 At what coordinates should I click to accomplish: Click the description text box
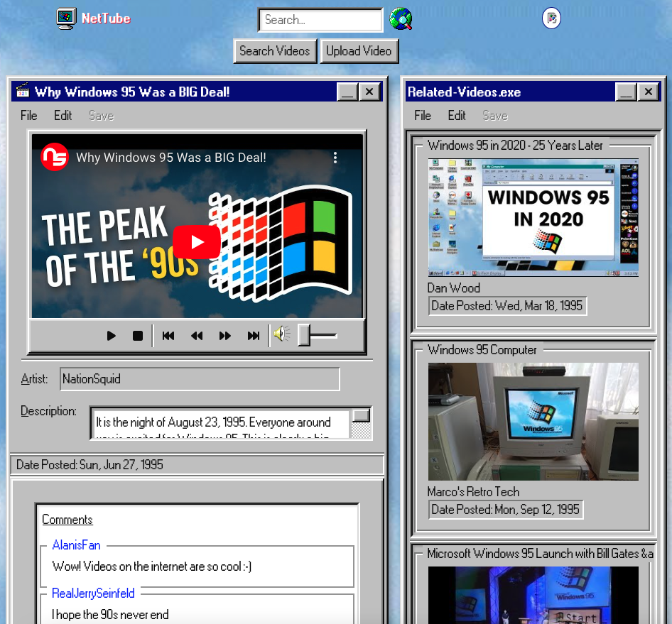(221, 424)
